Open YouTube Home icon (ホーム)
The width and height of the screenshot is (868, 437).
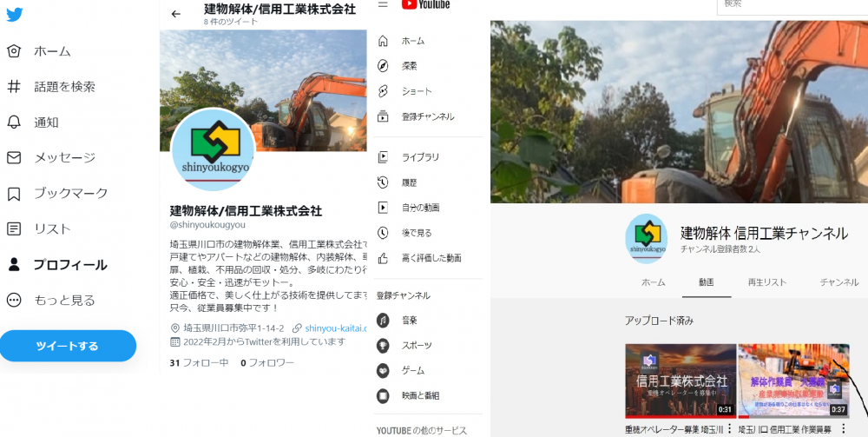(383, 41)
